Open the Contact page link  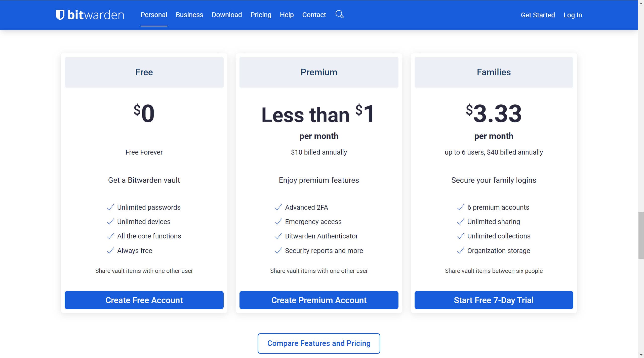(314, 15)
